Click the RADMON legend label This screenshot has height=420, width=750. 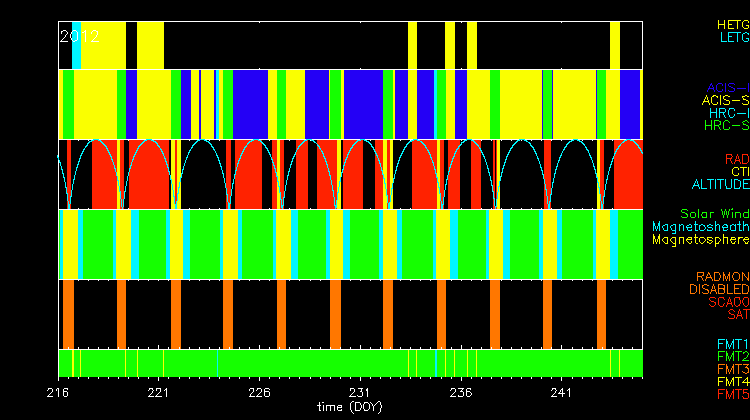tap(723, 276)
